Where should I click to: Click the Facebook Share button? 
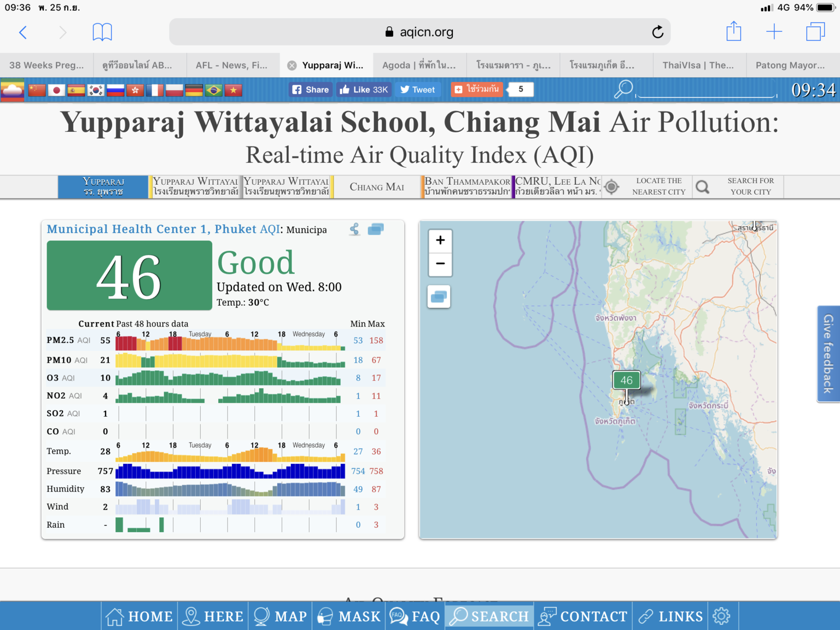coord(311,90)
